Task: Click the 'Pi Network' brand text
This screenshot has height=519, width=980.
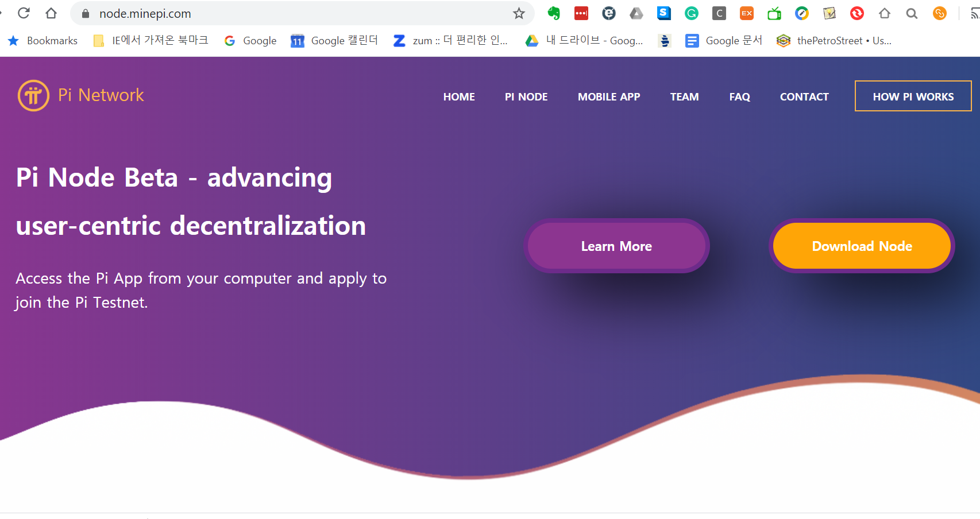Action: click(x=101, y=95)
